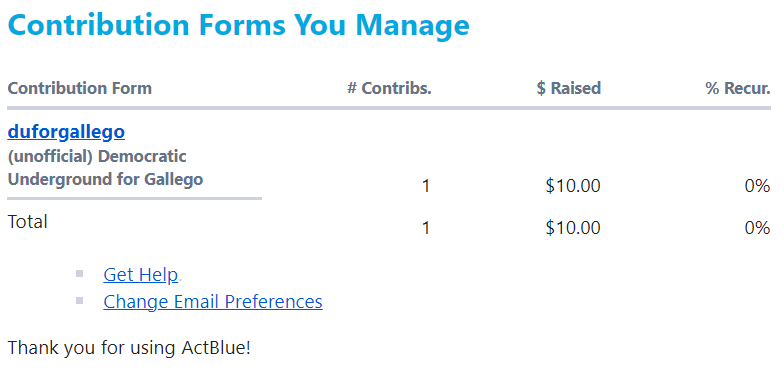Open the Change Email Preferences link
Screen dimensions: 784x373
213,302
